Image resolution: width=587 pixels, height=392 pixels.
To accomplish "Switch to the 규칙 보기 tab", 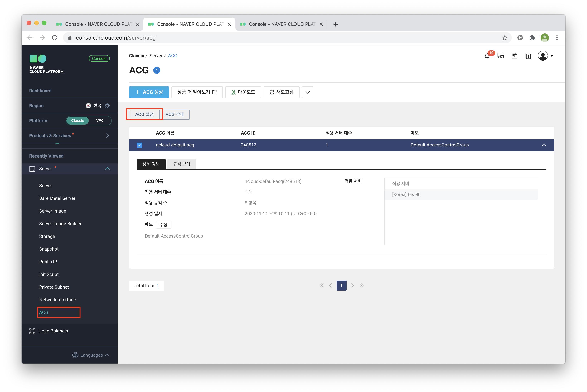I will click(x=182, y=164).
